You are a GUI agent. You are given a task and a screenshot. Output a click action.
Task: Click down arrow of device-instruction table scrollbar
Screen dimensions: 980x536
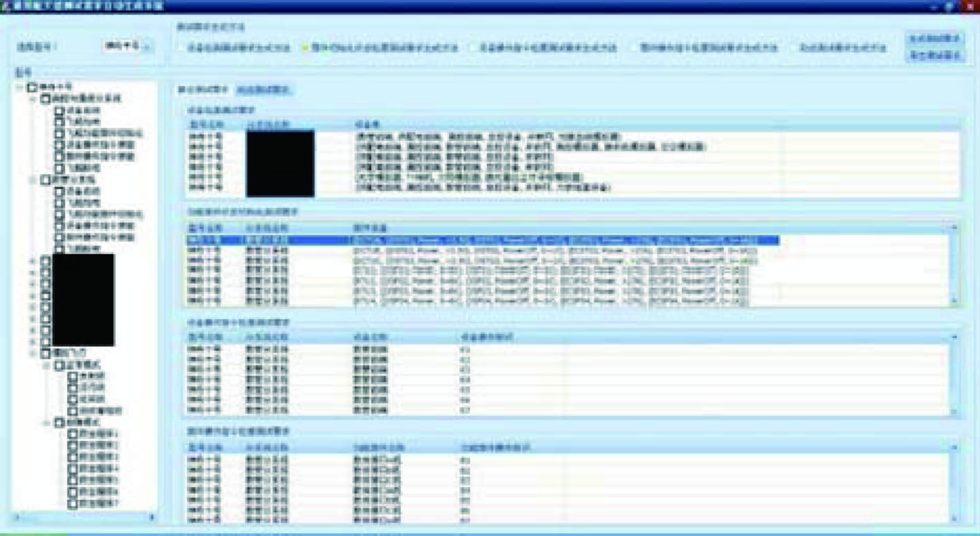point(954,411)
